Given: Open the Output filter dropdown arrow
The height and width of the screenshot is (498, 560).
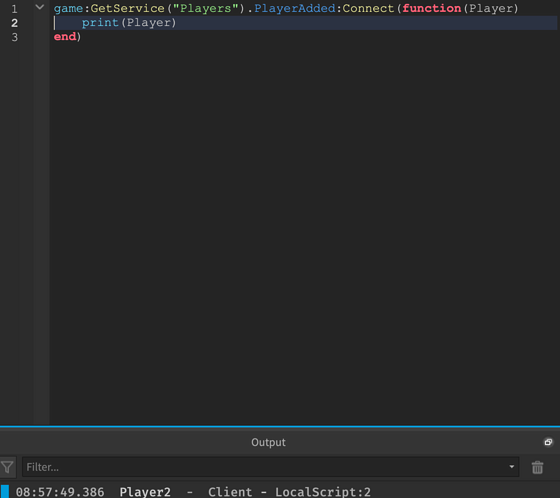Looking at the screenshot, I should [x=512, y=467].
